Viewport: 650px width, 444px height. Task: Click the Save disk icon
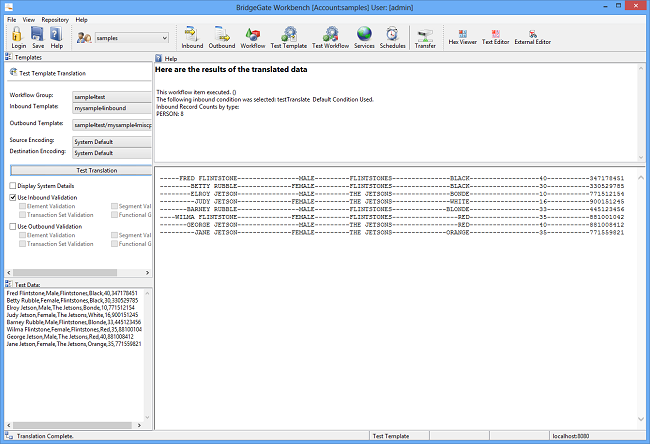tap(38, 34)
